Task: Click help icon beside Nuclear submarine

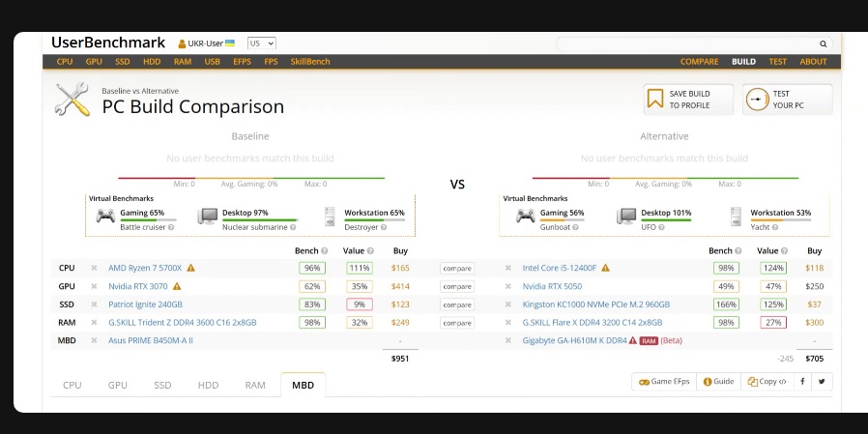Action: click(x=293, y=227)
